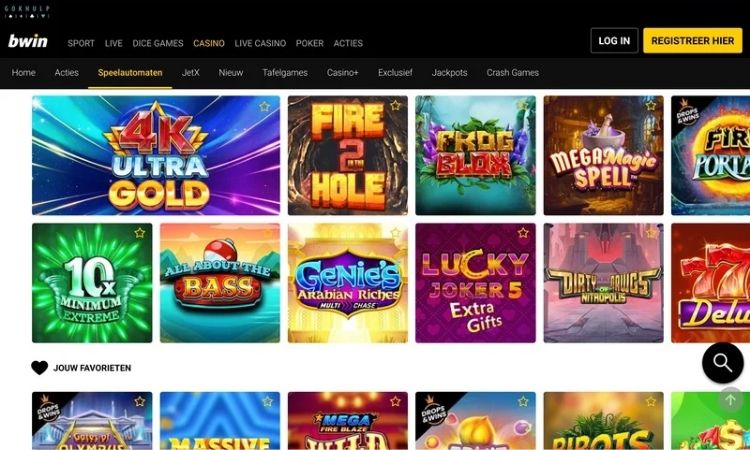This screenshot has height=450, width=750.
Task: Switch to the Jackpots tab
Action: point(450,73)
